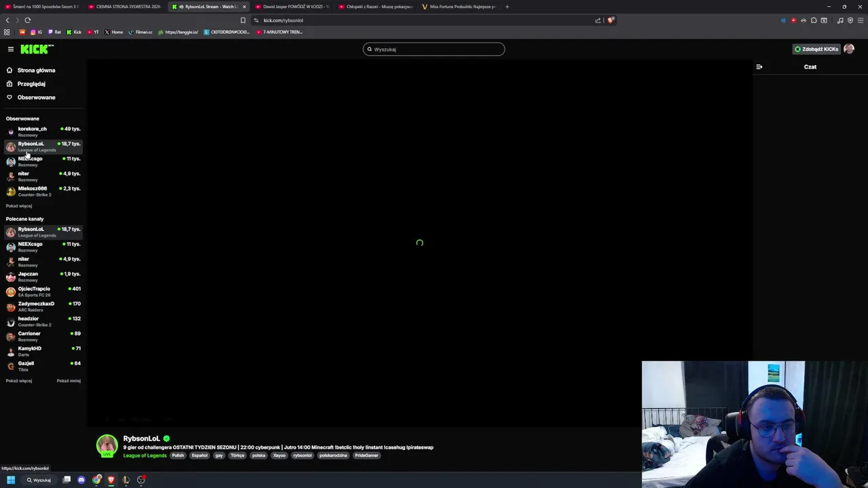Bookmark this page icon
Screen dimensions: 868x488
point(243,20)
